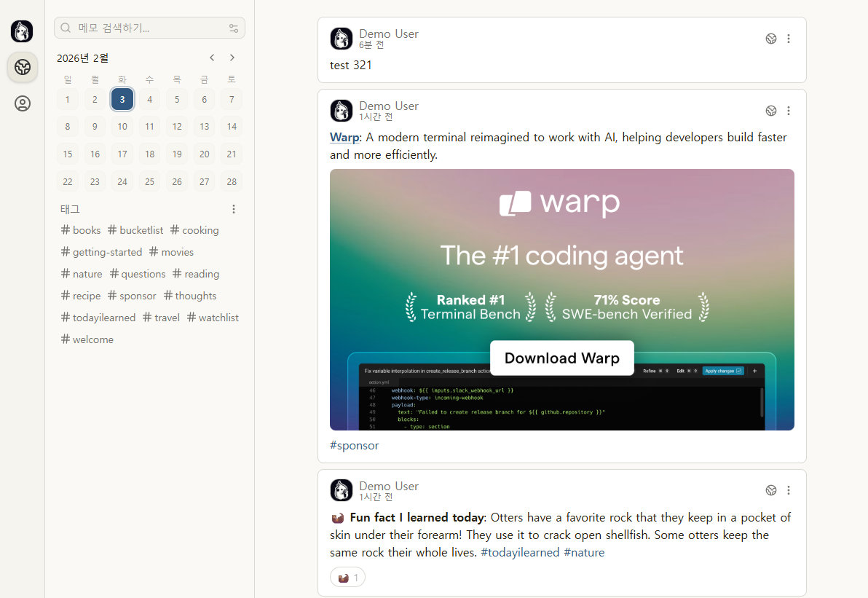This screenshot has height=598, width=868.
Task: Filter by the travel tag
Action: pos(161,318)
